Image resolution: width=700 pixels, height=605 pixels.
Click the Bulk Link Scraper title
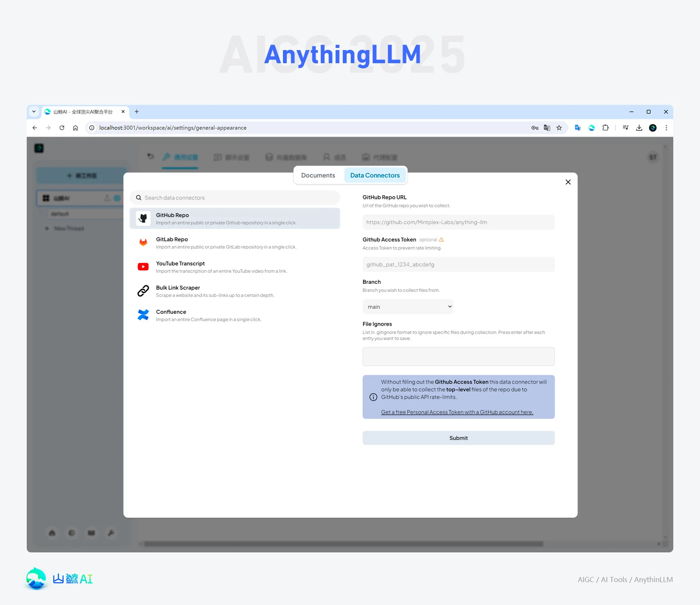coord(178,288)
